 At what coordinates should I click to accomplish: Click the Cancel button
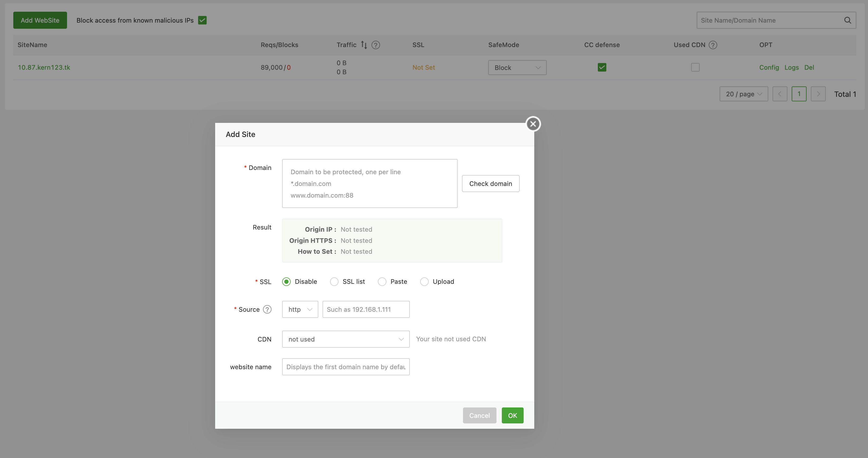(479, 415)
